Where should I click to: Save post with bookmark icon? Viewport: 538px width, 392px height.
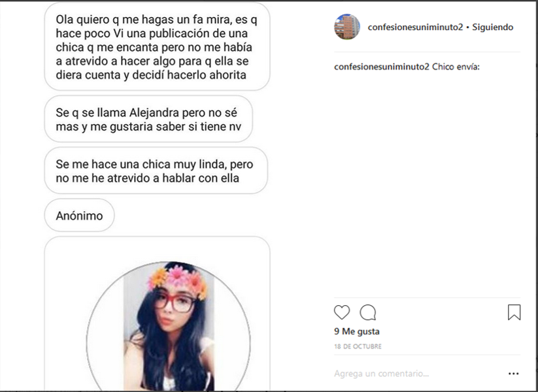coord(514,312)
